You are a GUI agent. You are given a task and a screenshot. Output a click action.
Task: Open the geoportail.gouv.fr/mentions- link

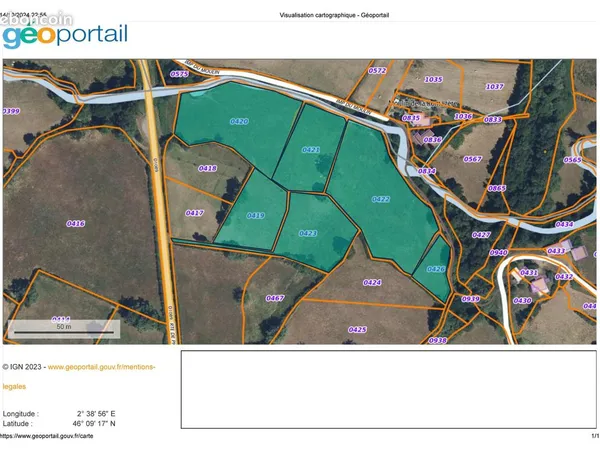coord(101,367)
